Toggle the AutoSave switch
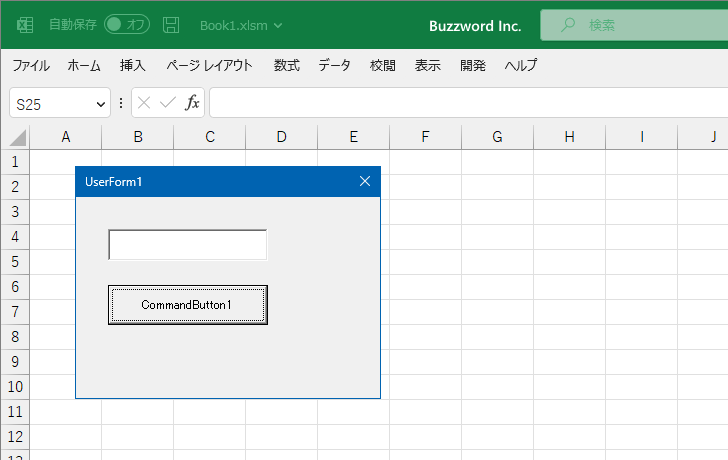 click(x=127, y=25)
